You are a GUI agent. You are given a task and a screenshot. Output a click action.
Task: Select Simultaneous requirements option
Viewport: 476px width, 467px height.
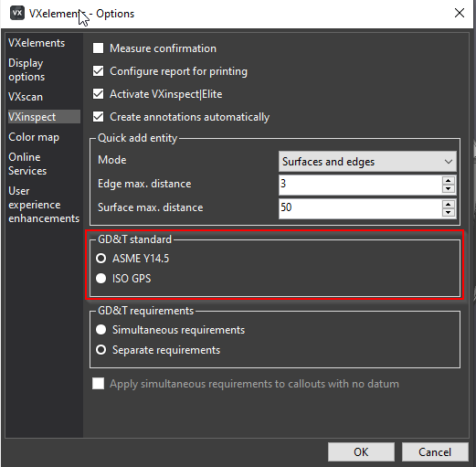pyautogui.click(x=100, y=330)
